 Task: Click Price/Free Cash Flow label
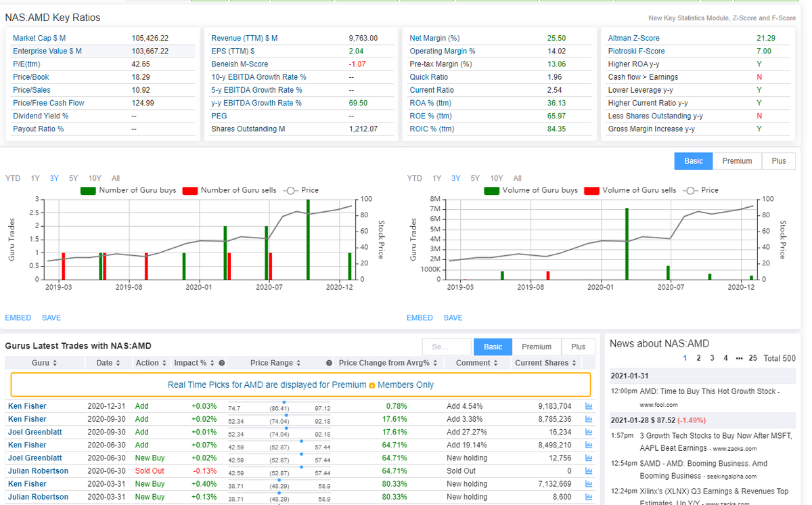49,103
